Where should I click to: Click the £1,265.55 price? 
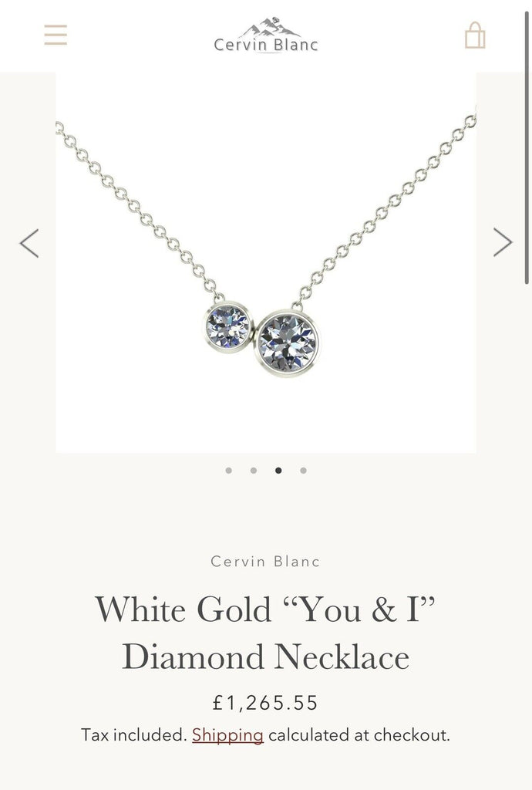[x=265, y=703]
